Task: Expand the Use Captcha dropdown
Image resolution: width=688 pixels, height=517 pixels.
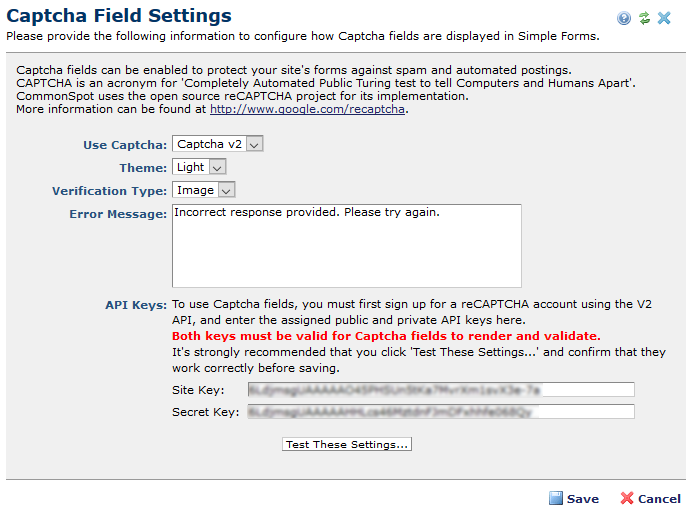Action: pos(217,145)
